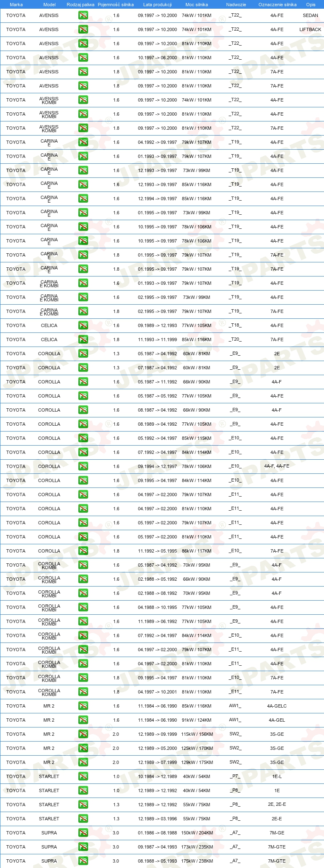Click fuel icon in COROLLA KOMBI 04.1997 -> 10.2001 row
The height and width of the screenshot is (868, 324).
[83, 692]
